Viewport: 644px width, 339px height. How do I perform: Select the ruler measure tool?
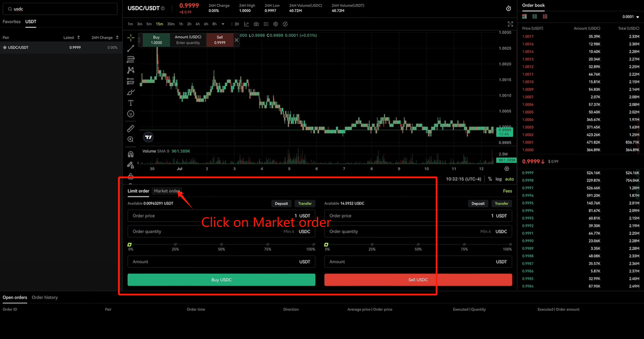click(131, 128)
